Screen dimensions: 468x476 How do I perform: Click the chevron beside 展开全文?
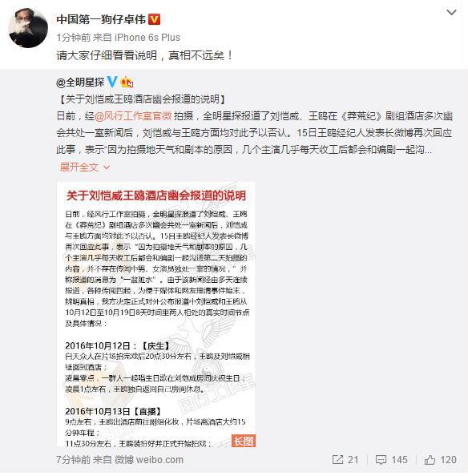pos(107,167)
